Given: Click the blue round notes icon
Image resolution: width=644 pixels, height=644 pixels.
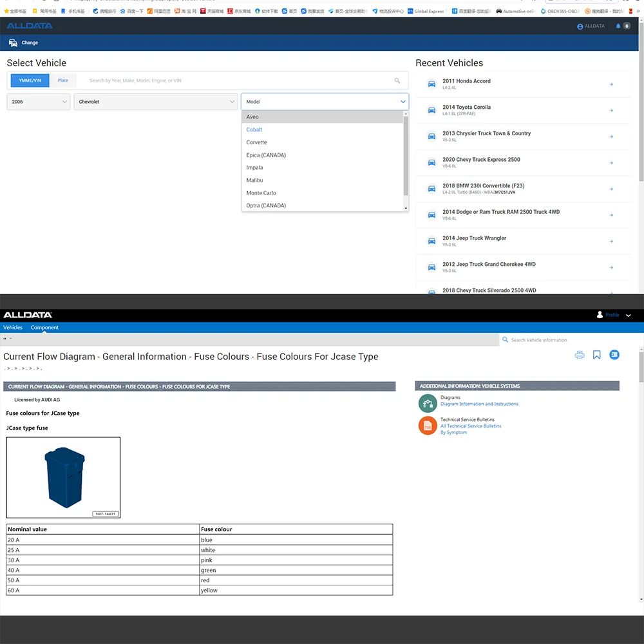Looking at the screenshot, I should [614, 355].
